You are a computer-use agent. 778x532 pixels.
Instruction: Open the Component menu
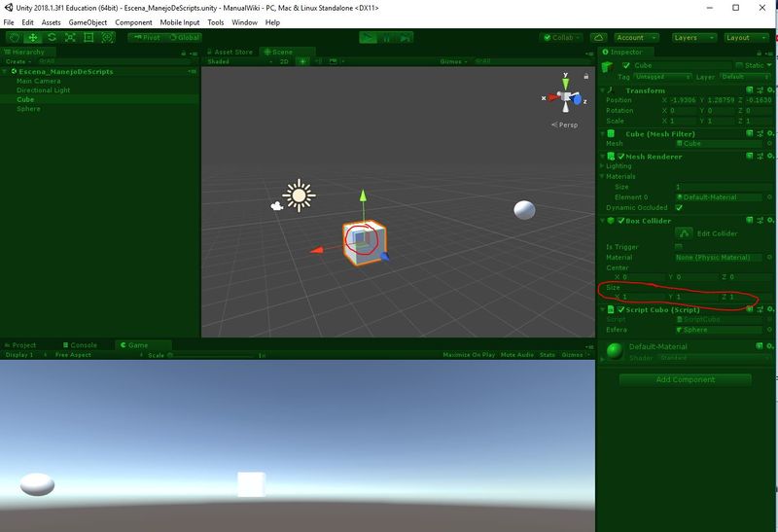(x=133, y=22)
